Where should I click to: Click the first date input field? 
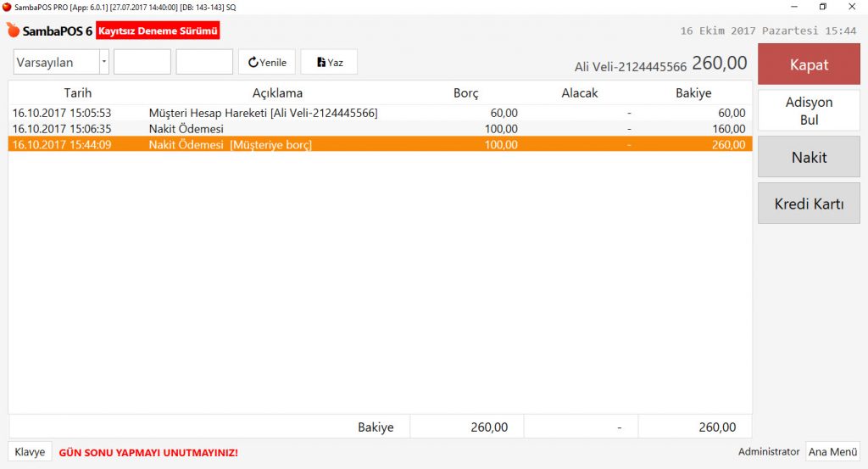(x=142, y=62)
